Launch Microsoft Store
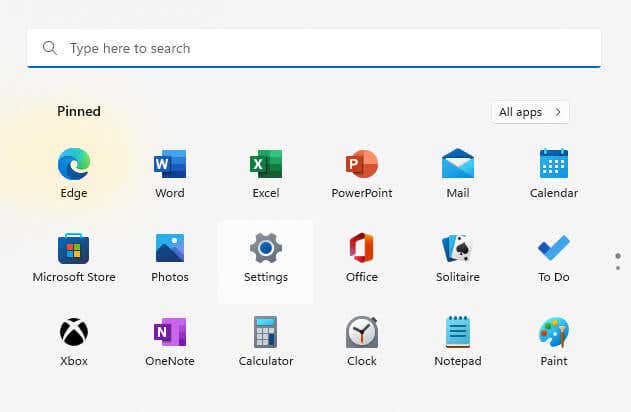The width and height of the screenshot is (631, 412). (74, 258)
